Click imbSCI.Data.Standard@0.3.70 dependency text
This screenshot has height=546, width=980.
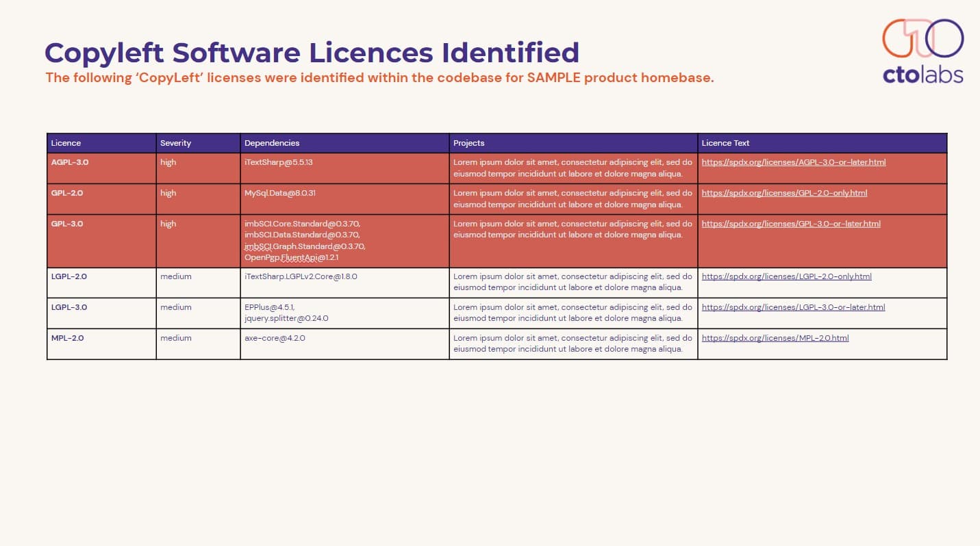click(x=302, y=235)
